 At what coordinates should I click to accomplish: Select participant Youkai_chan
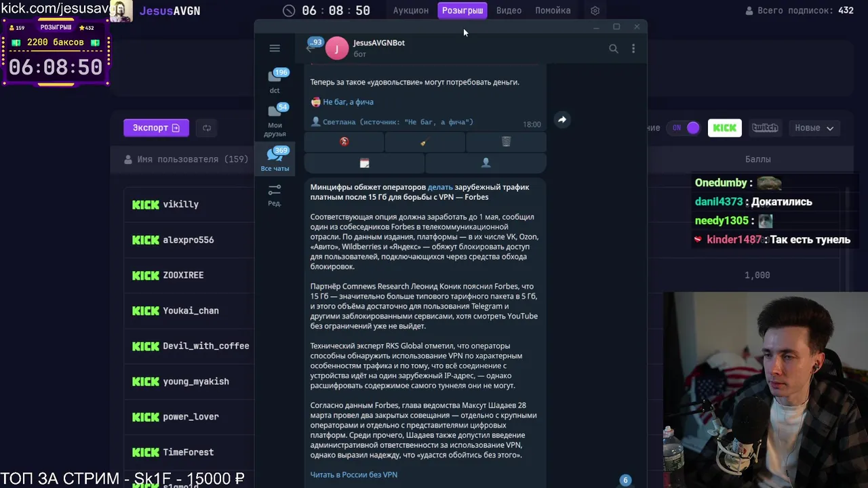coord(191,310)
